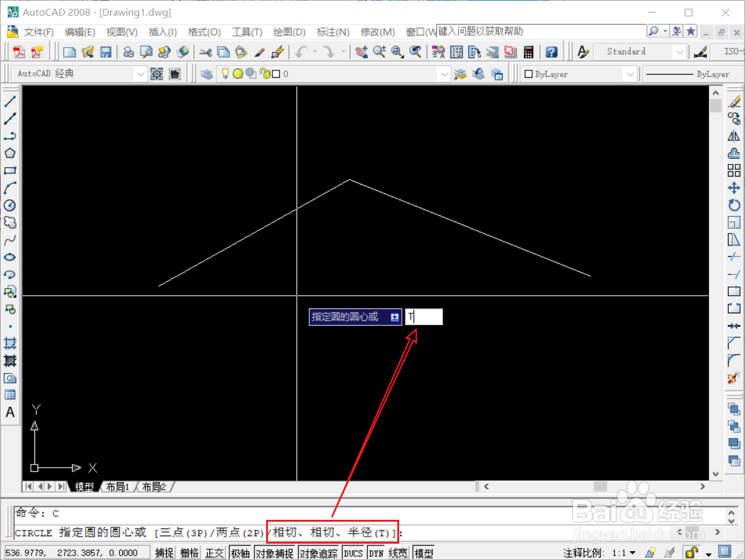
Task: Select the Polygon draw tool
Action: point(10,153)
